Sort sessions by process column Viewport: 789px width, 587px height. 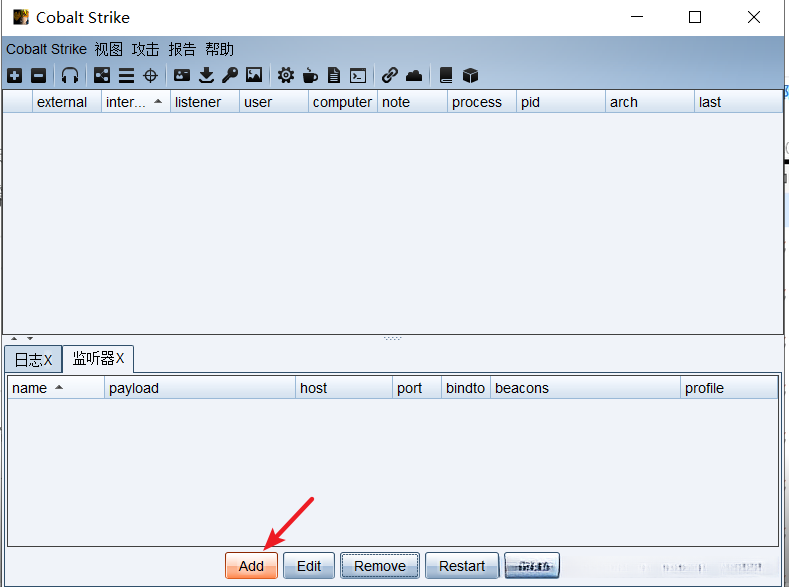click(482, 102)
